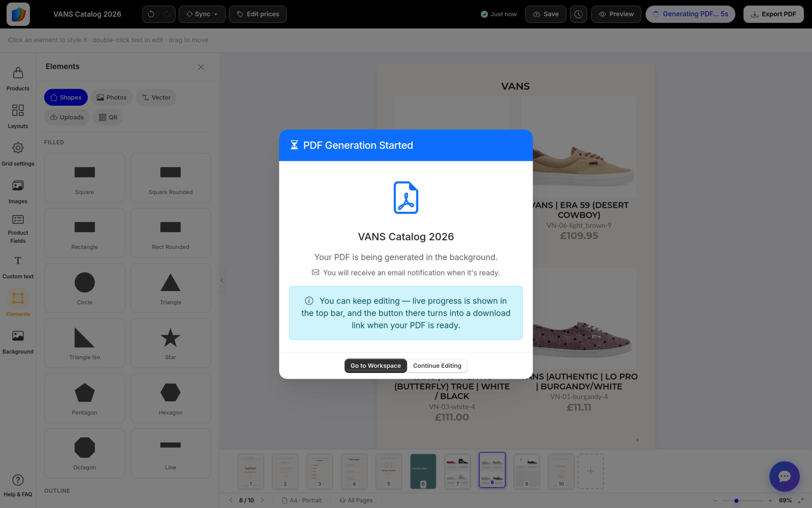This screenshot has width=812, height=508.
Task: Adjust the zoom slider handle
Action: point(736,501)
